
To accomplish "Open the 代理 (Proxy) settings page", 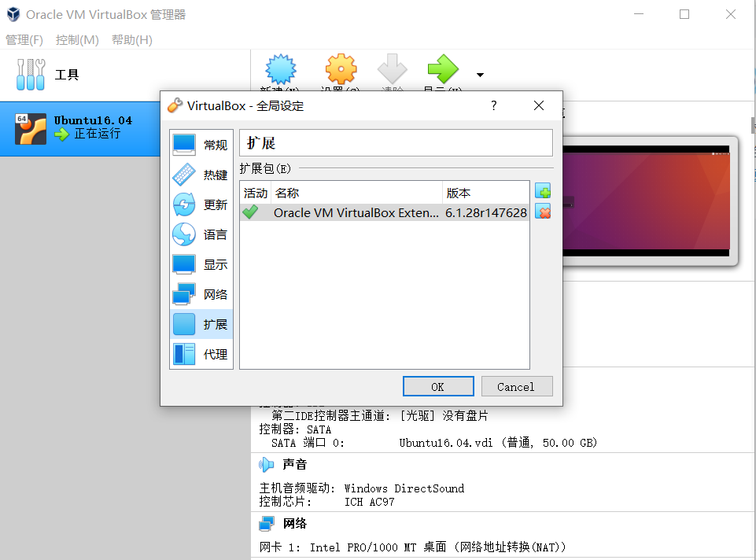I will [x=201, y=354].
